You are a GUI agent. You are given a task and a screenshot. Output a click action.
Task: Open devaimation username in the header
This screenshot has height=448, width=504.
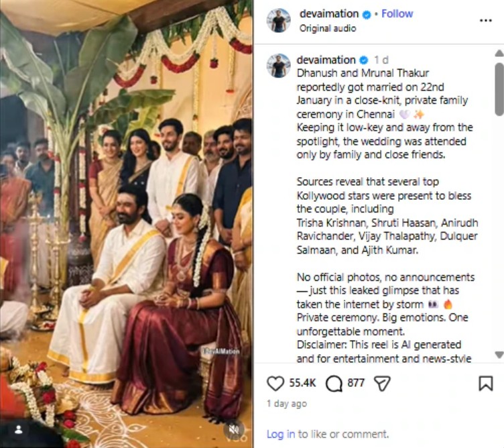[x=328, y=13]
